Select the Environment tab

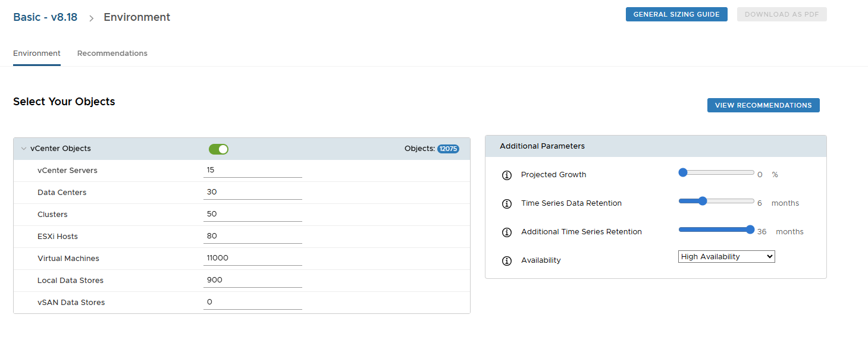(x=37, y=54)
